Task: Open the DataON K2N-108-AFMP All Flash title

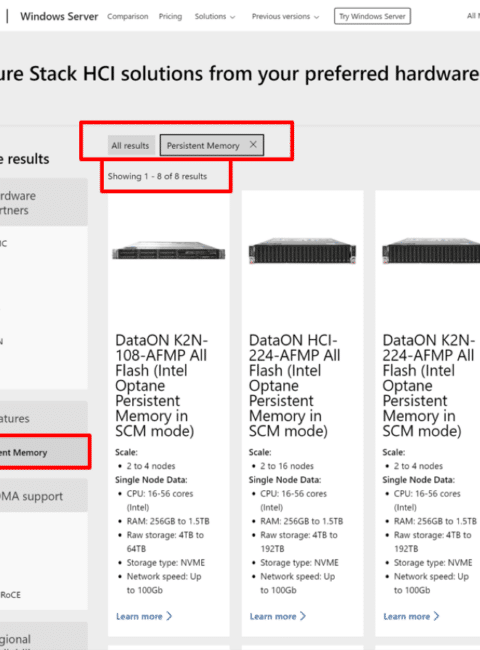Action: click(x=161, y=386)
